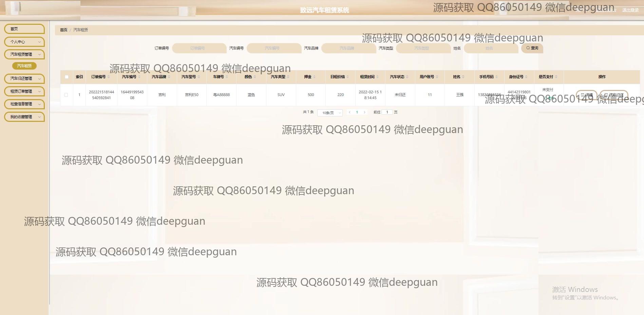This screenshot has height=315, width=644.
Task: Click sort arrows on 汽车品牌 column
Action: point(169,77)
